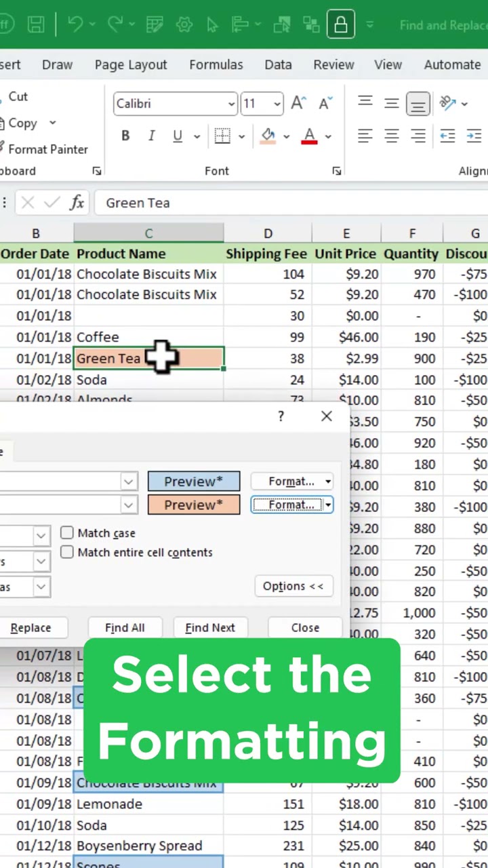Click the Find All button
The image size is (488, 868).
coord(125,627)
